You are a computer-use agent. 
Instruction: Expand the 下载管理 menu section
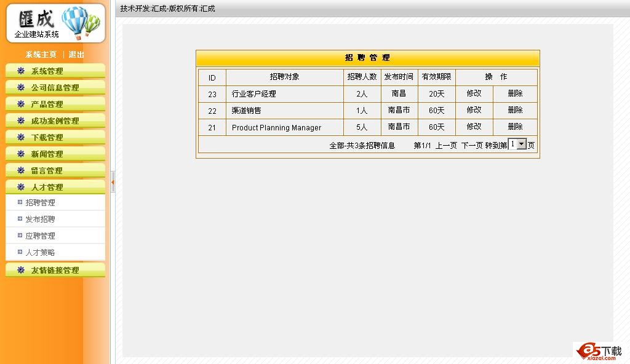point(47,138)
